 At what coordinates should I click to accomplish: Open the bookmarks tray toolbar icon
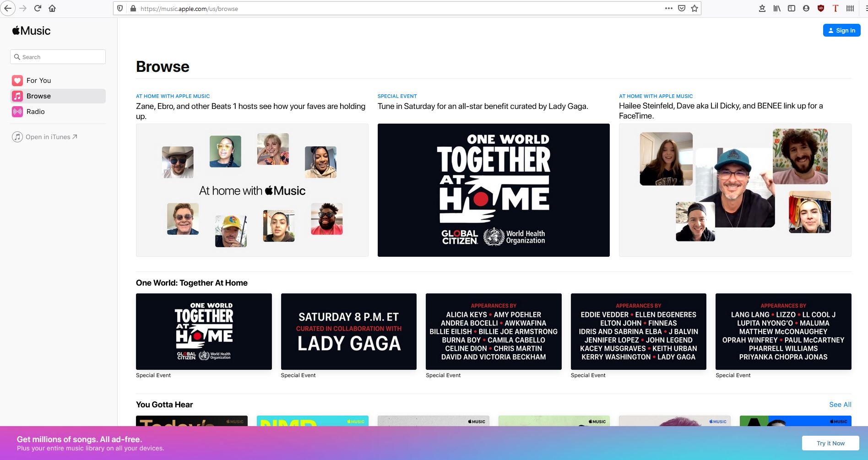[762, 8]
